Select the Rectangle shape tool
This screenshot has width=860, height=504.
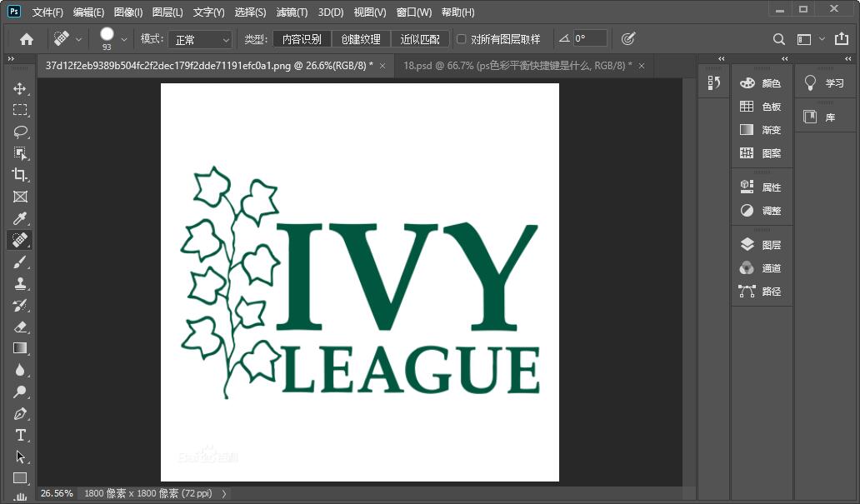pos(20,478)
